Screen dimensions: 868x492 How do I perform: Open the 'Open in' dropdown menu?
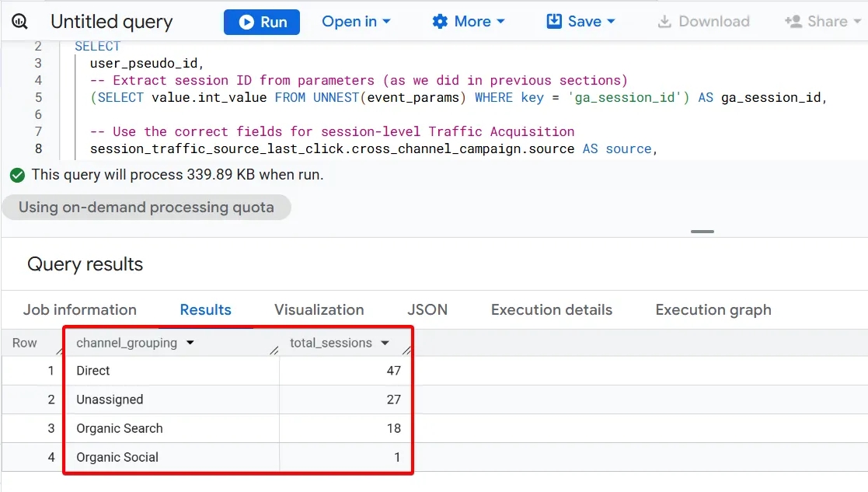(x=356, y=22)
